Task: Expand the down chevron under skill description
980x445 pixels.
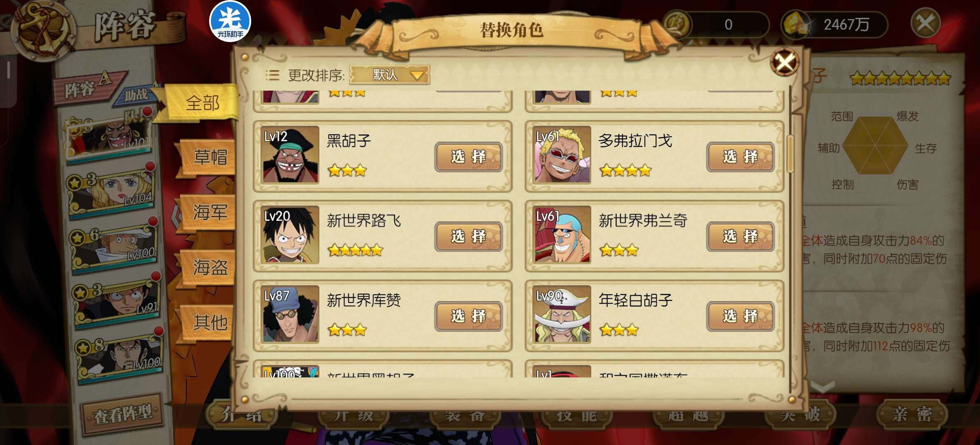Action: [x=822, y=386]
